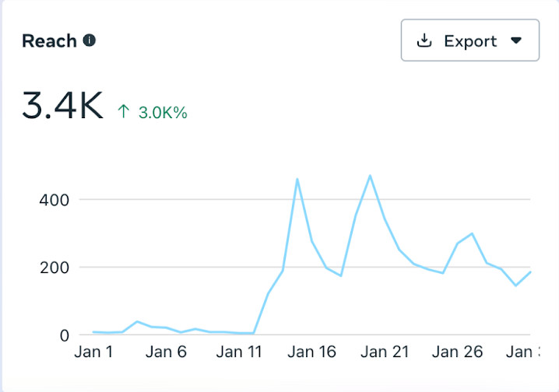Click the highest chart peak near Jan 20
The image size is (559, 392).
(370, 176)
